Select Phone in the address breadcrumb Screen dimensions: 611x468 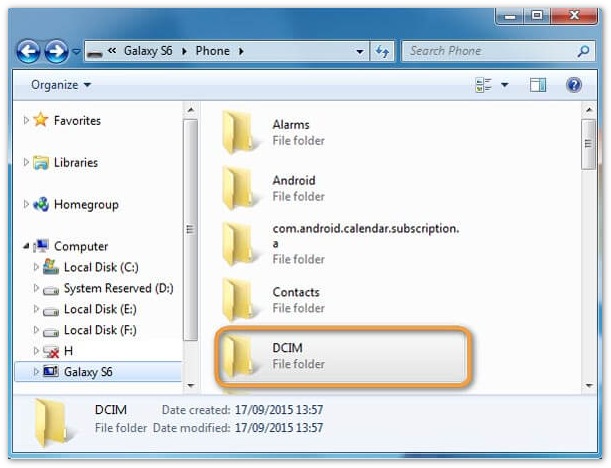[x=212, y=51]
